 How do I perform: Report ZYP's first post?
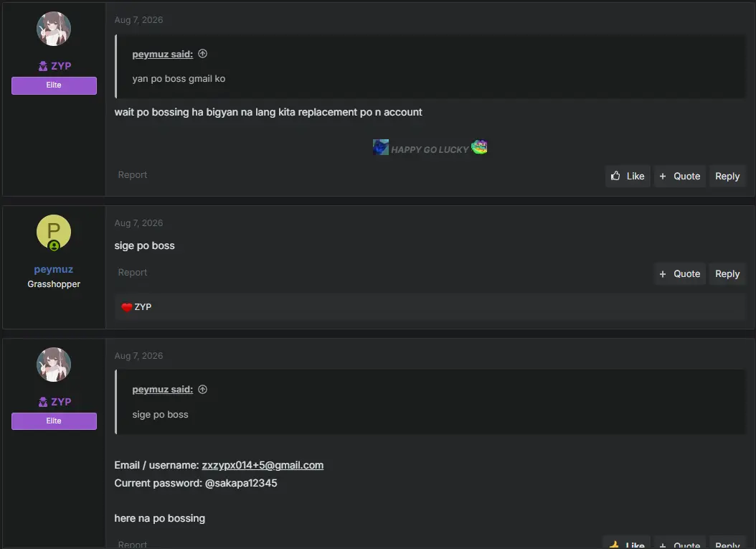click(x=133, y=174)
